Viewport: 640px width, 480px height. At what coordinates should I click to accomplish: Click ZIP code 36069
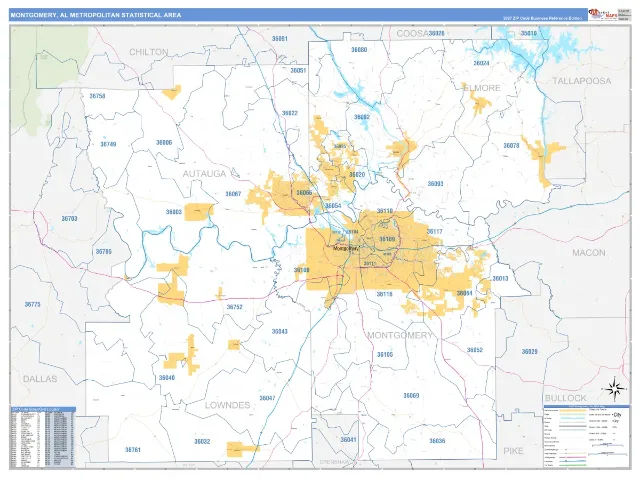(411, 396)
